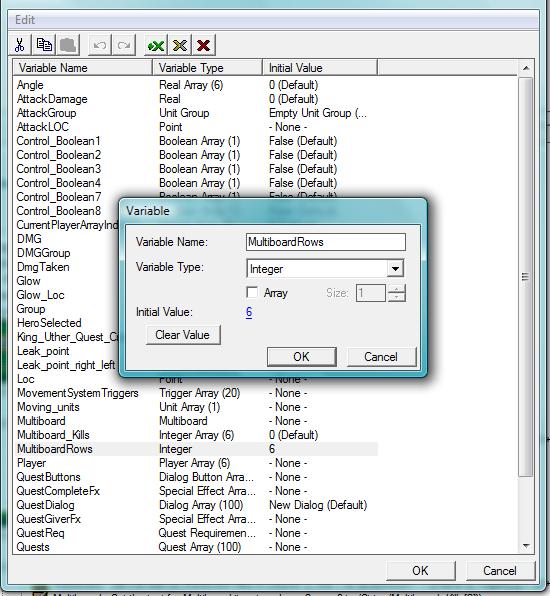Click the Delete Variable red X icon
This screenshot has width=550, height=596.
(204, 45)
